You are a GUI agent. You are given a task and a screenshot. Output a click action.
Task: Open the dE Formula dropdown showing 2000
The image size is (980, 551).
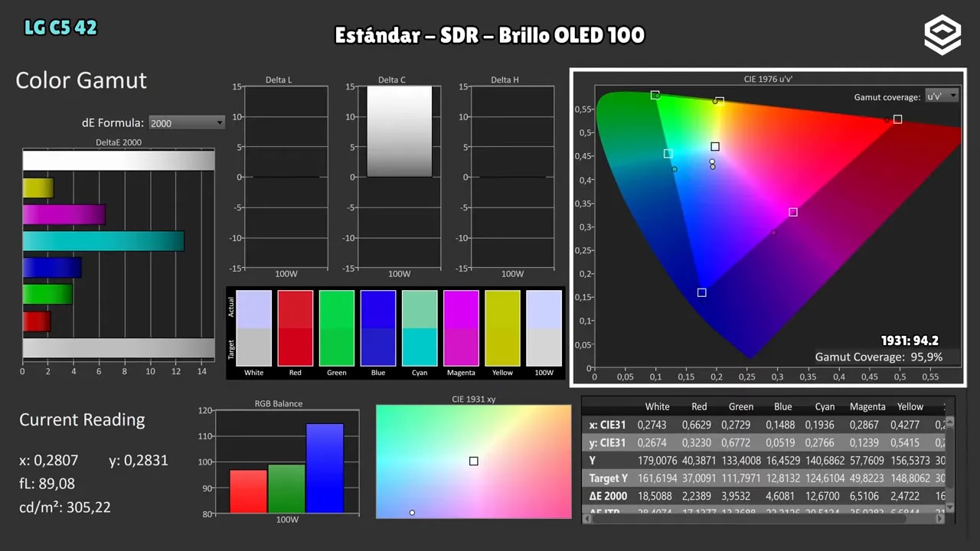click(x=186, y=122)
